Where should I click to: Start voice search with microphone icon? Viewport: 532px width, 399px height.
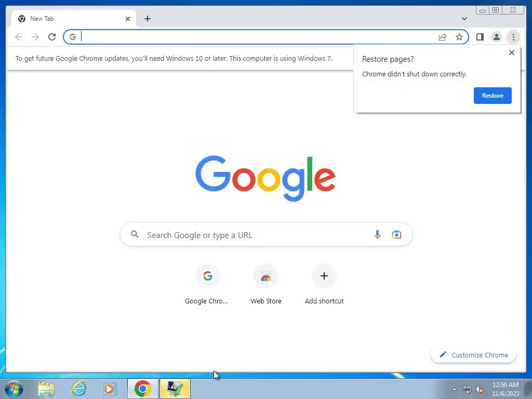[377, 234]
